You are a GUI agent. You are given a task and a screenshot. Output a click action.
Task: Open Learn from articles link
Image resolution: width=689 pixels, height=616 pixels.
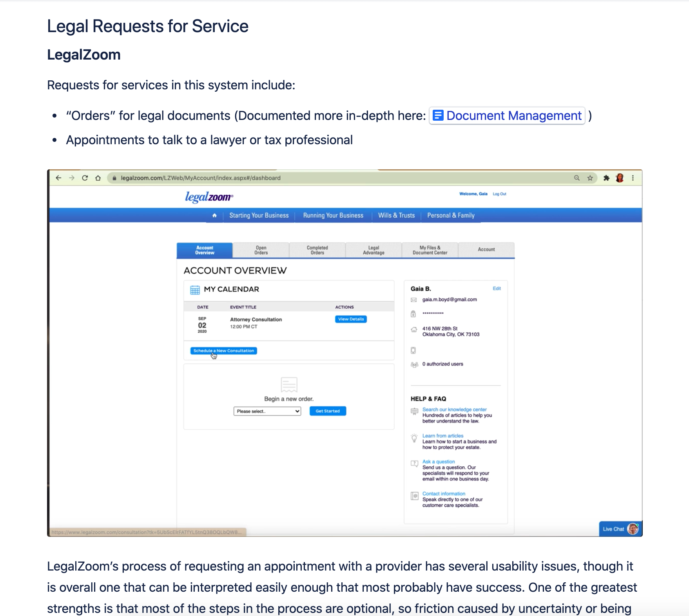[x=443, y=436]
